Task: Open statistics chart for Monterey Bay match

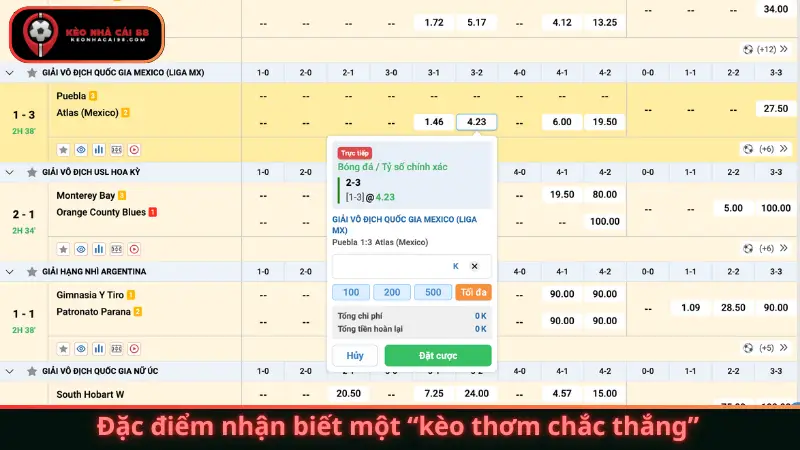Action: pyautogui.click(x=98, y=249)
